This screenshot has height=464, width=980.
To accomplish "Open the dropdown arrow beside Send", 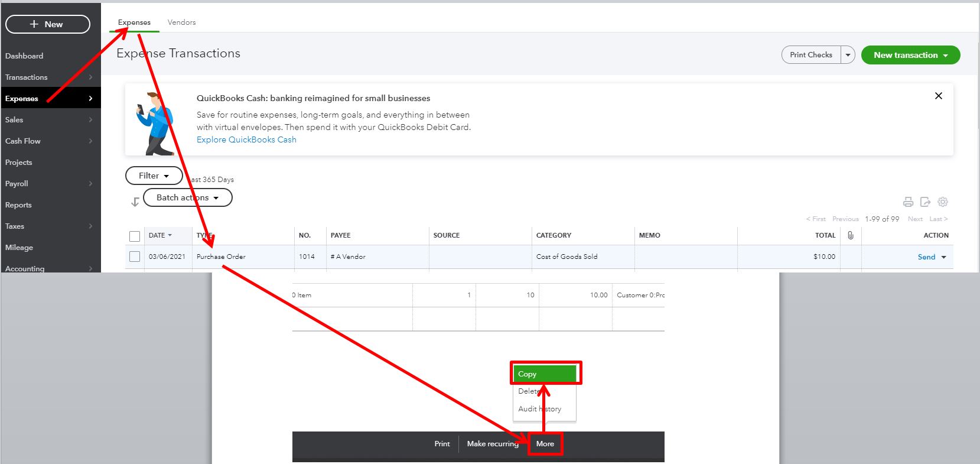I will (944, 257).
